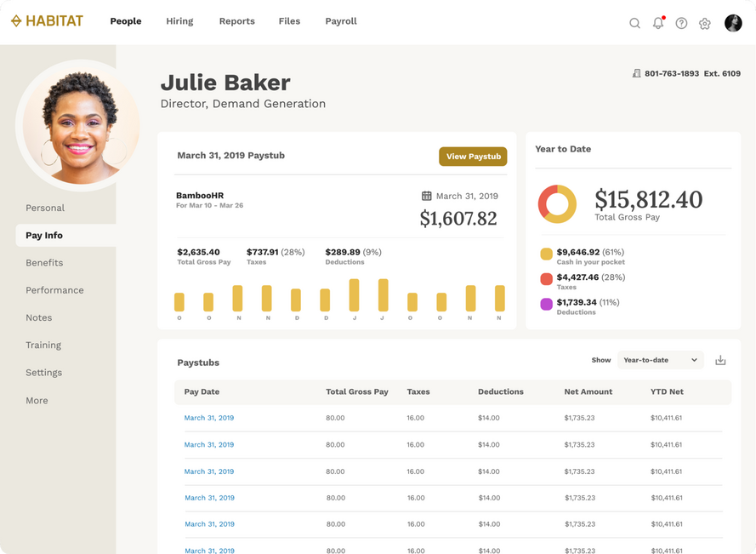Viewport: 756px width, 554px height.
Task: Click the calendar icon by March 31, 2019
Action: [427, 196]
